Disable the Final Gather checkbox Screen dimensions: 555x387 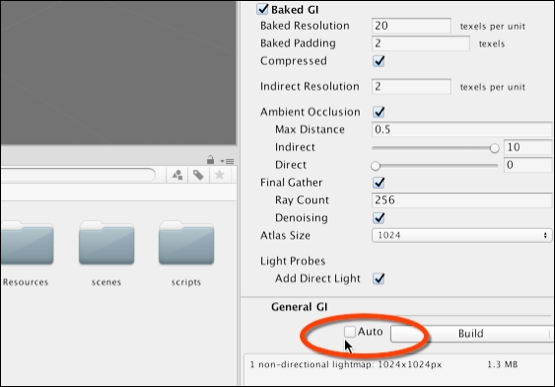pyautogui.click(x=379, y=183)
